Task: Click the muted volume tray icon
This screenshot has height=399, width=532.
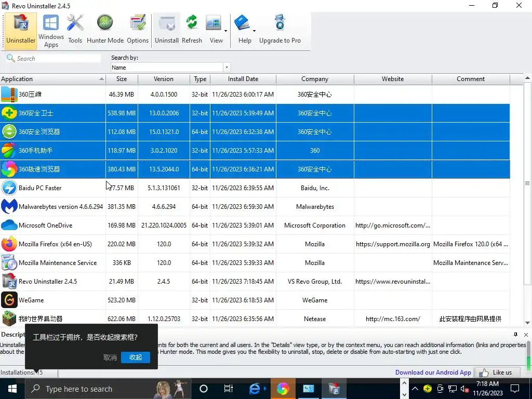Action: tap(464, 389)
